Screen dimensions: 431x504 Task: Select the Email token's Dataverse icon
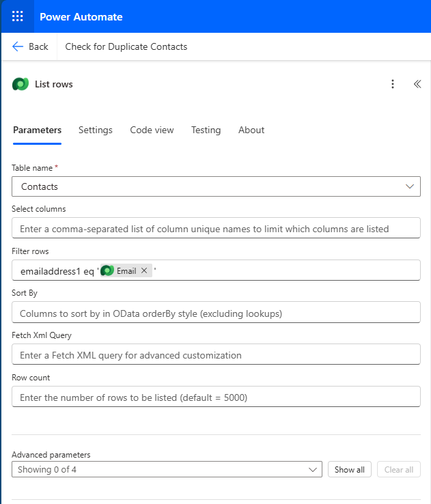click(x=107, y=270)
